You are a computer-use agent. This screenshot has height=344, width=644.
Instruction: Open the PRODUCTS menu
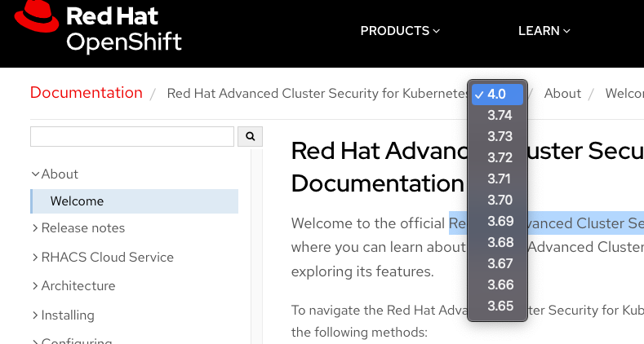tap(400, 31)
